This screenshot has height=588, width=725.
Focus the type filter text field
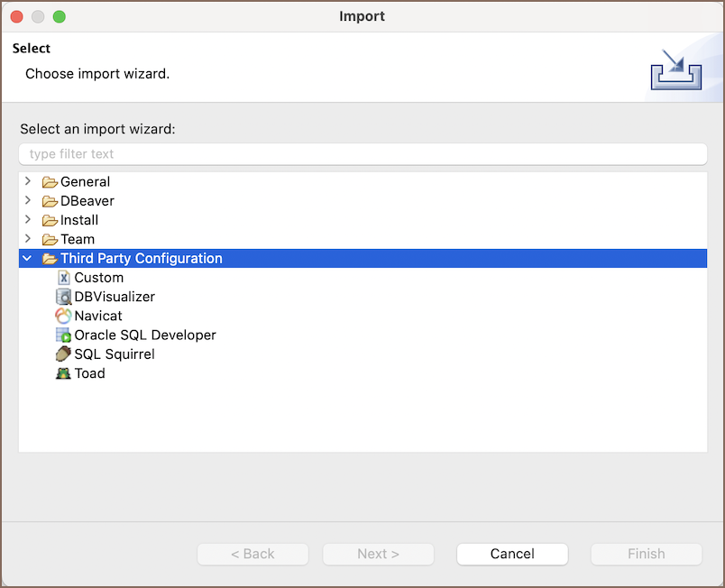point(363,154)
